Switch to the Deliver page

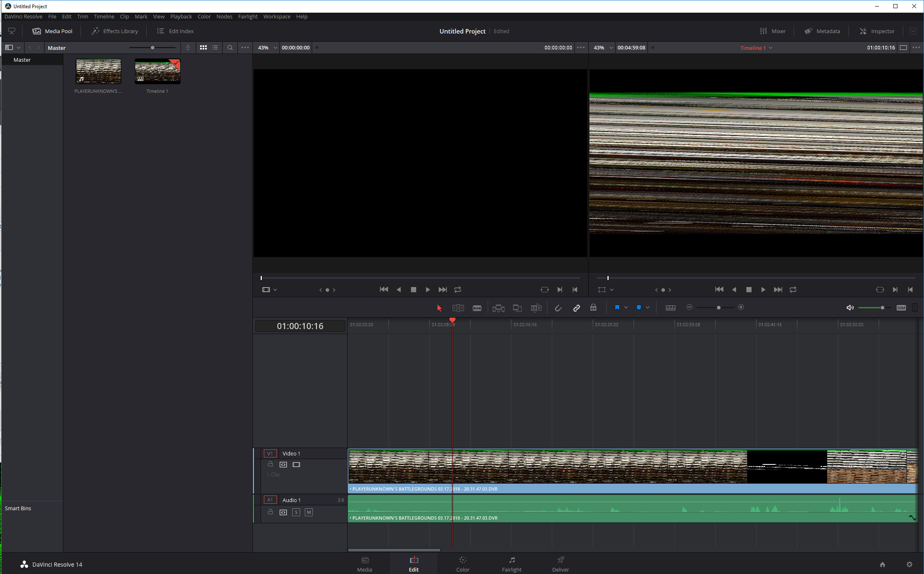click(x=560, y=564)
